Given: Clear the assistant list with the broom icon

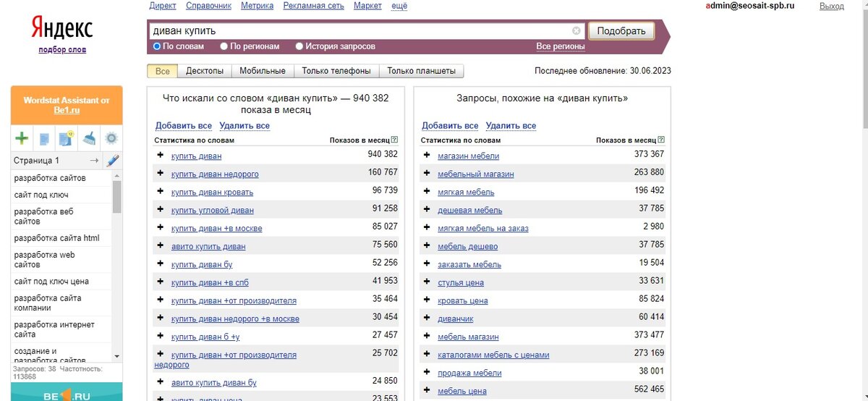Looking at the screenshot, I should click(89, 138).
